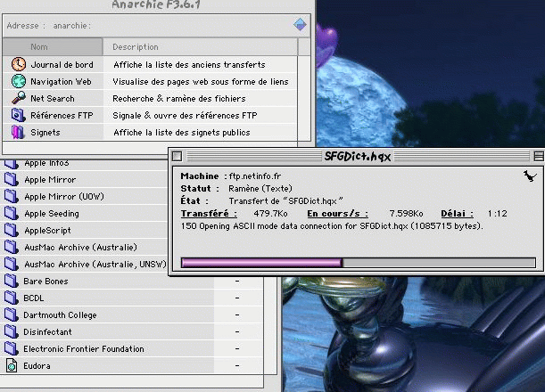This screenshot has height=392, width=545.
Task: Click "Affiche la liste des anciens transferts" description
Action: [189, 65]
